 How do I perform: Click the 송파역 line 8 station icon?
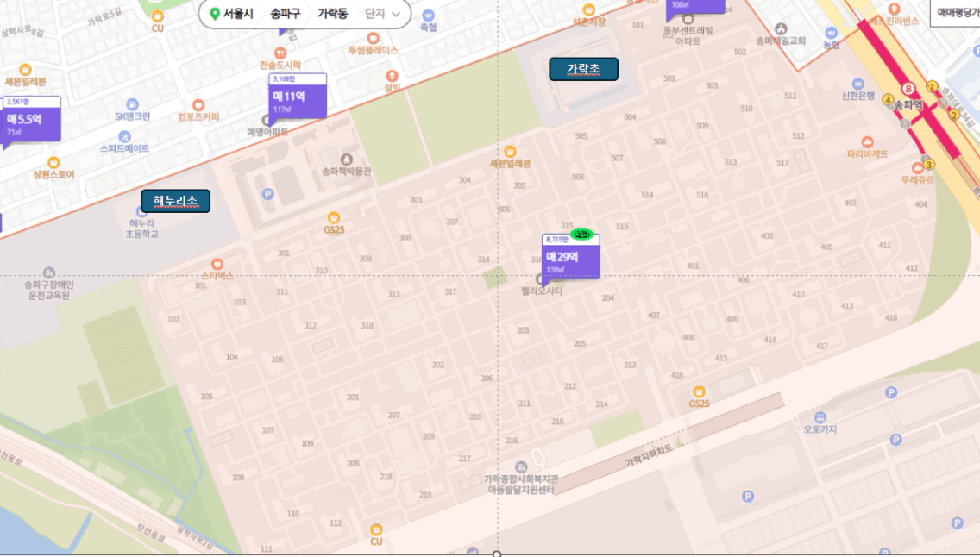point(908,90)
